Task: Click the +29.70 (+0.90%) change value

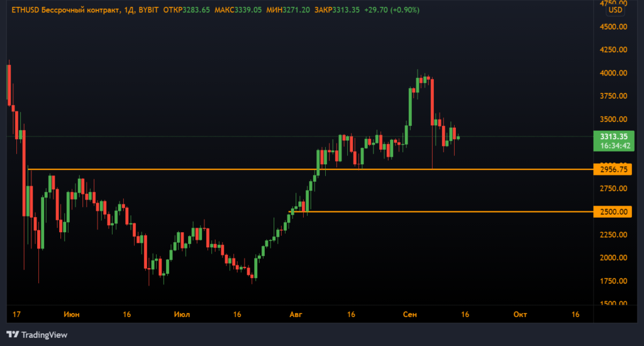Action: [395, 11]
